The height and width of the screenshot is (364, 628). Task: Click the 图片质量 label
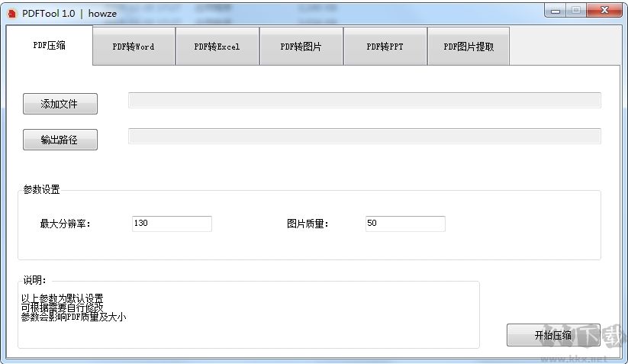pyautogui.click(x=308, y=224)
